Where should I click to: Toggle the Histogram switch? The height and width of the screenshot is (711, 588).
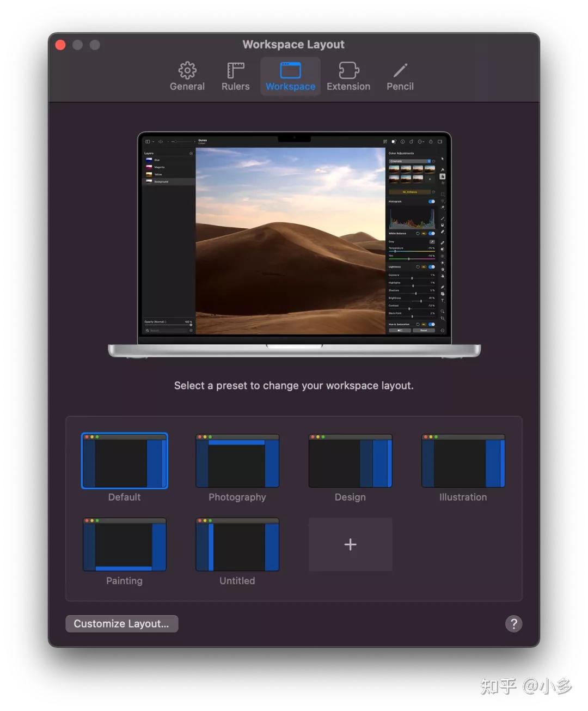pos(431,202)
